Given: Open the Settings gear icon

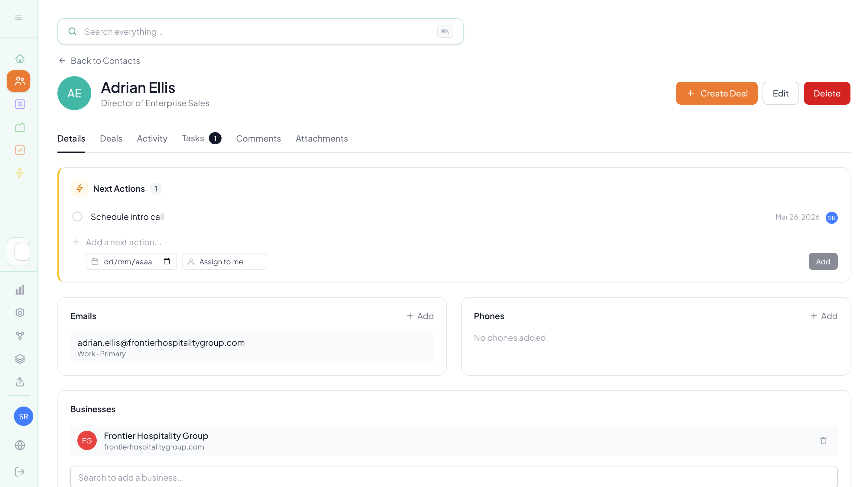Looking at the screenshot, I should click(x=19, y=312).
